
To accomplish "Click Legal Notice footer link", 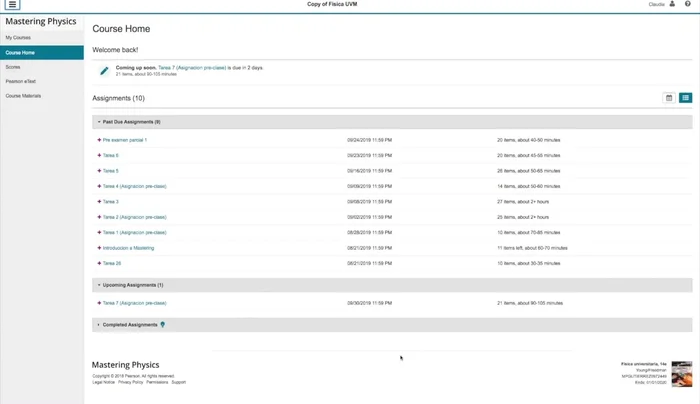I will (104, 382).
